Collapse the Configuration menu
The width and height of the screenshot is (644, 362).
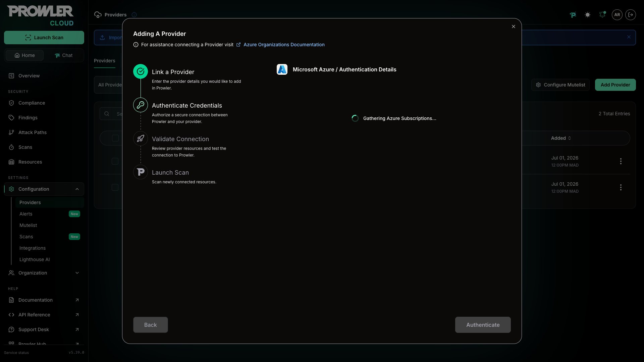click(44, 189)
